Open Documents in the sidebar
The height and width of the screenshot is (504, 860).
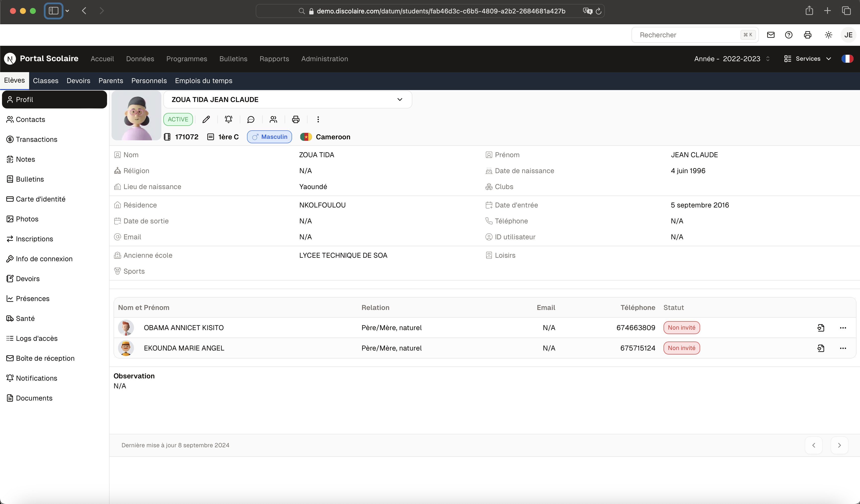click(55, 398)
